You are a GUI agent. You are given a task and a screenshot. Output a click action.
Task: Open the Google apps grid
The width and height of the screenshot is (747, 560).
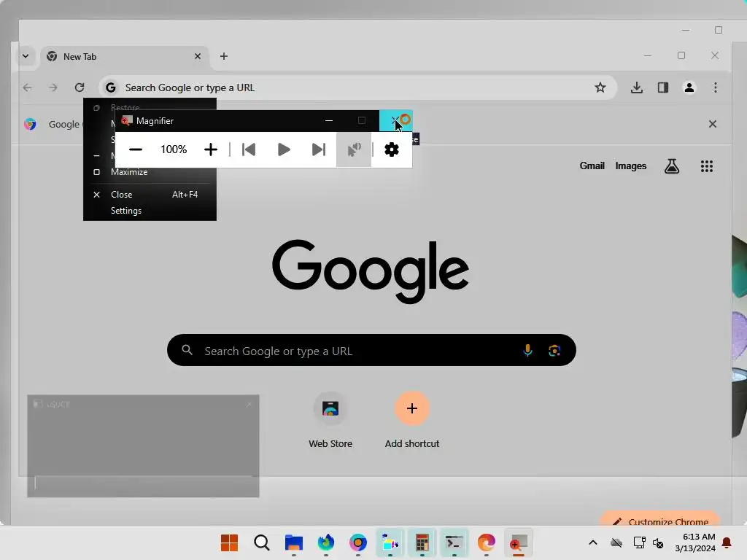707,166
